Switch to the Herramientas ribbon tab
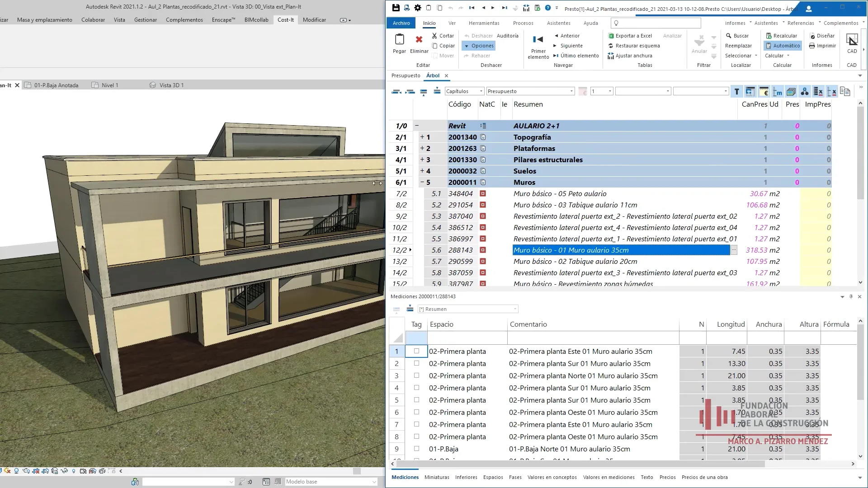 pos(484,23)
